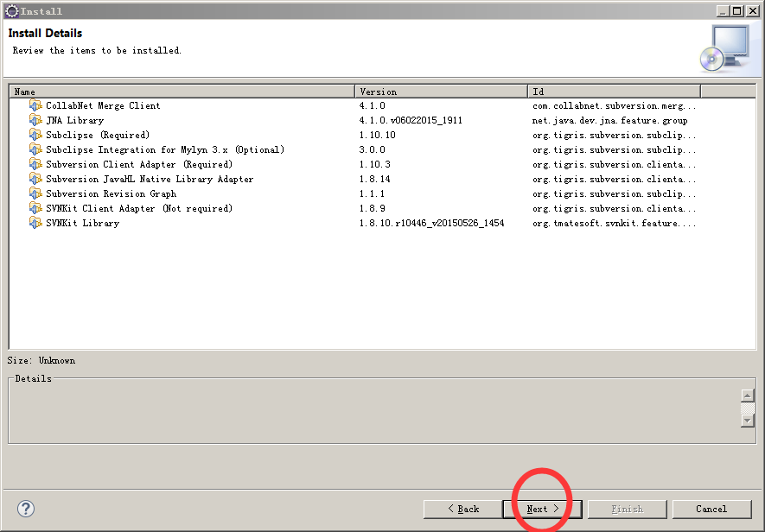Viewport: 765px width, 532px height.
Task: Open help with the question mark icon
Action: (x=26, y=509)
